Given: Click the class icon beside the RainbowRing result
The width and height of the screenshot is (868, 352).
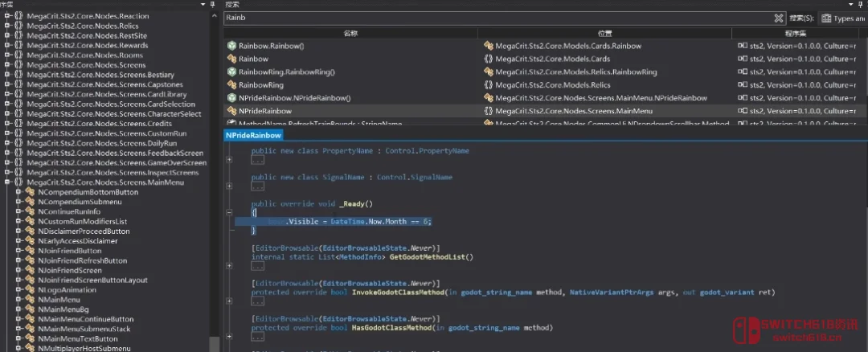Looking at the screenshot, I should click(232, 84).
